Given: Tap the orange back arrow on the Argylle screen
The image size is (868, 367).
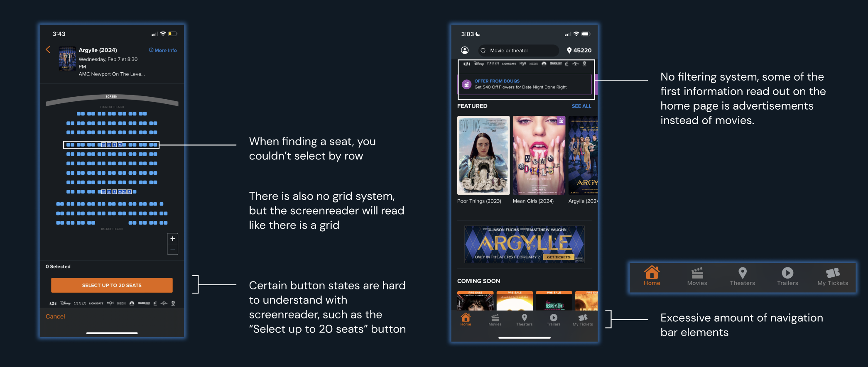Looking at the screenshot, I should pos(48,50).
